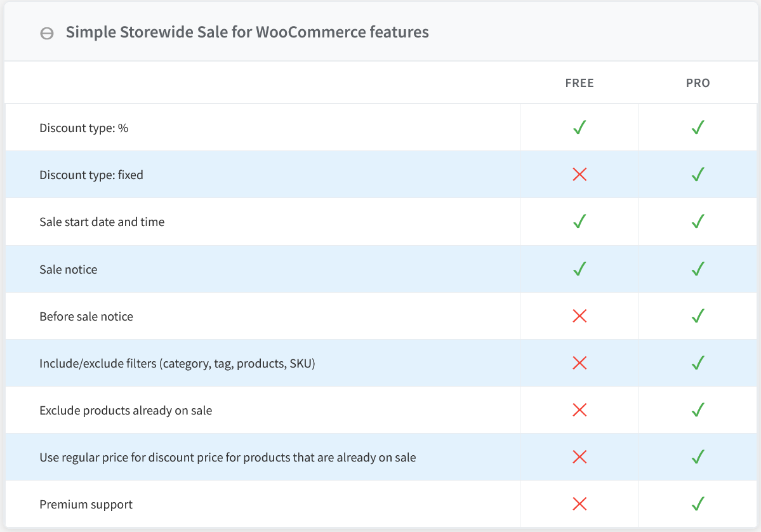The height and width of the screenshot is (532, 761).
Task: Click the PRO checkmark for 'Premium support'
Action: tap(698, 505)
